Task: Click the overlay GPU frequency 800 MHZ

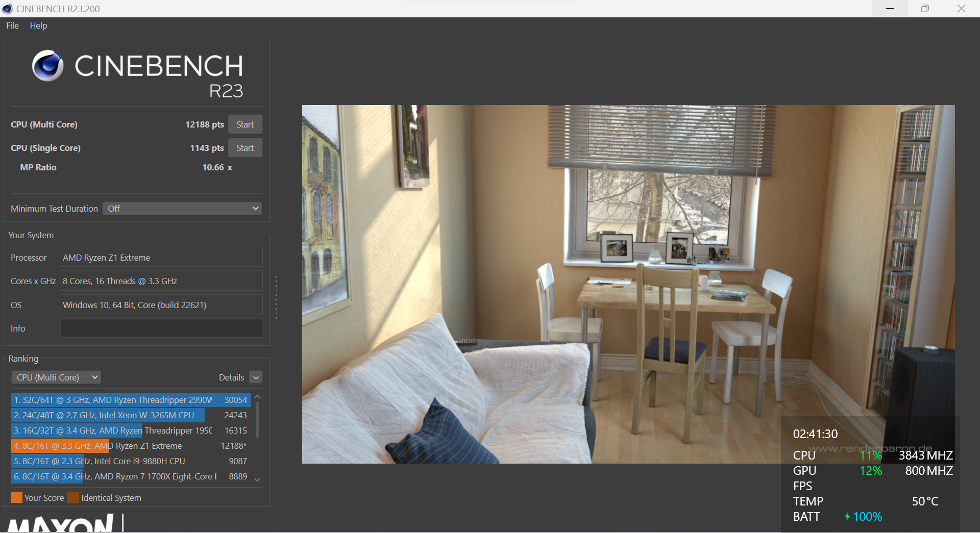Action: [929, 471]
